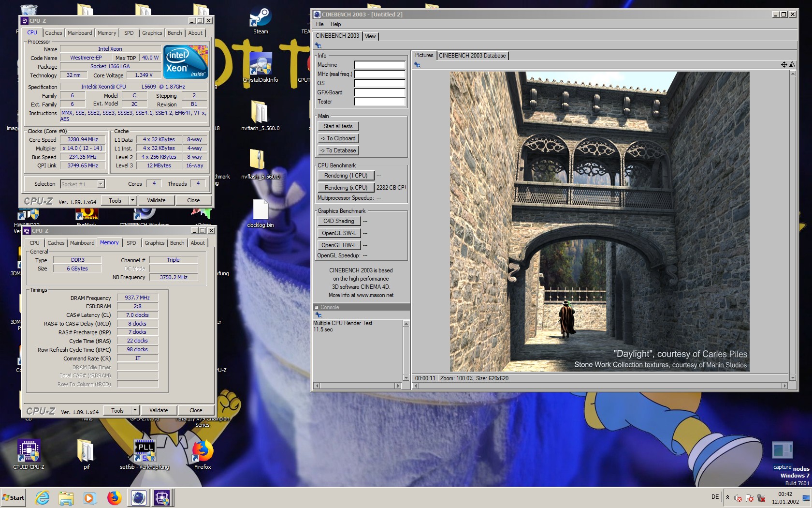The image size is (812, 508).
Task: Run Rendering (x CPU) benchmark
Action: 346,188
